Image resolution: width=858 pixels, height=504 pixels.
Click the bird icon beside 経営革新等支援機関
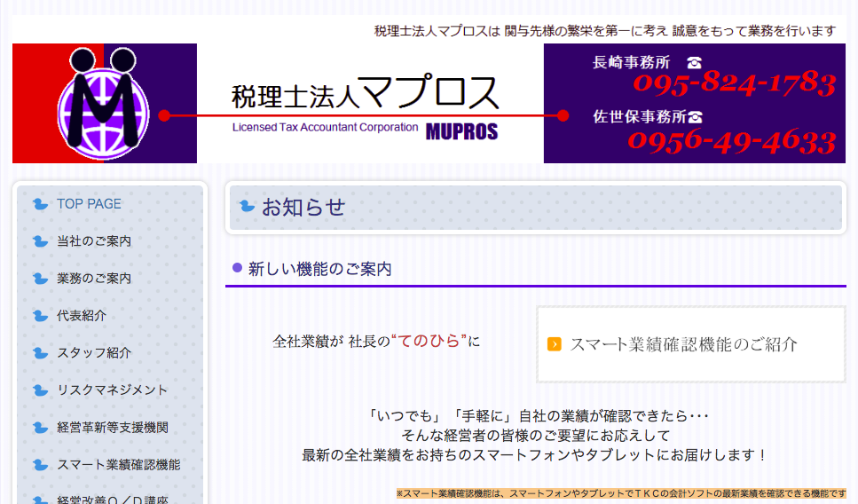coord(40,428)
